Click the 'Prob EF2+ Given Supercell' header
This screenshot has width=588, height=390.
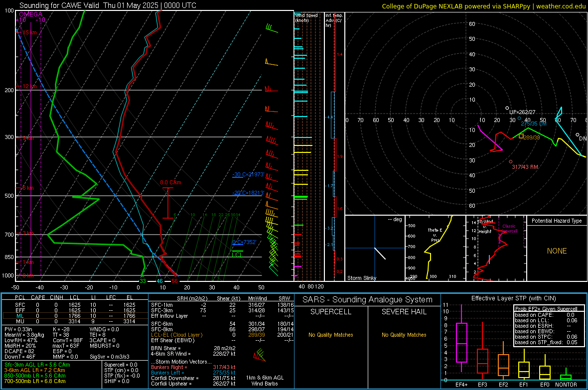(x=546, y=309)
